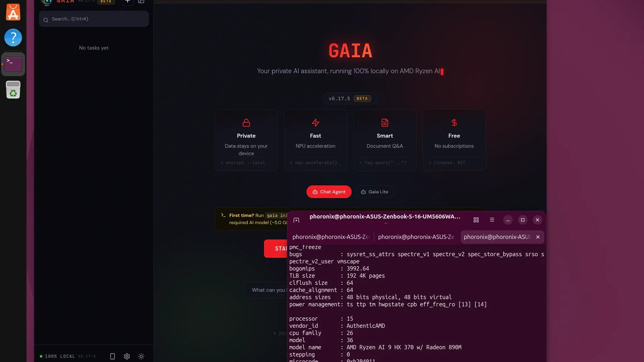Click the address sizes line in terminal
644x362 pixels.
click(x=370, y=297)
